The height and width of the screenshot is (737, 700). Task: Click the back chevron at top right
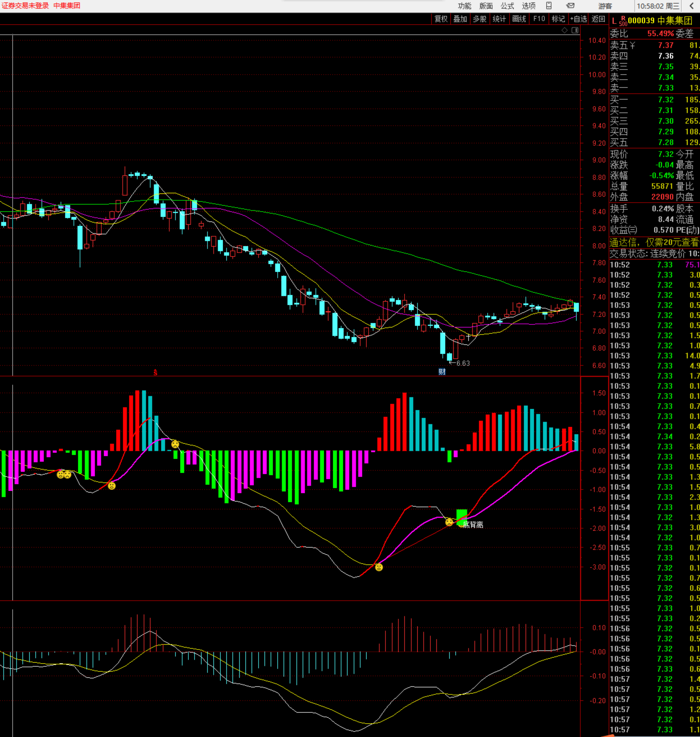692,6
